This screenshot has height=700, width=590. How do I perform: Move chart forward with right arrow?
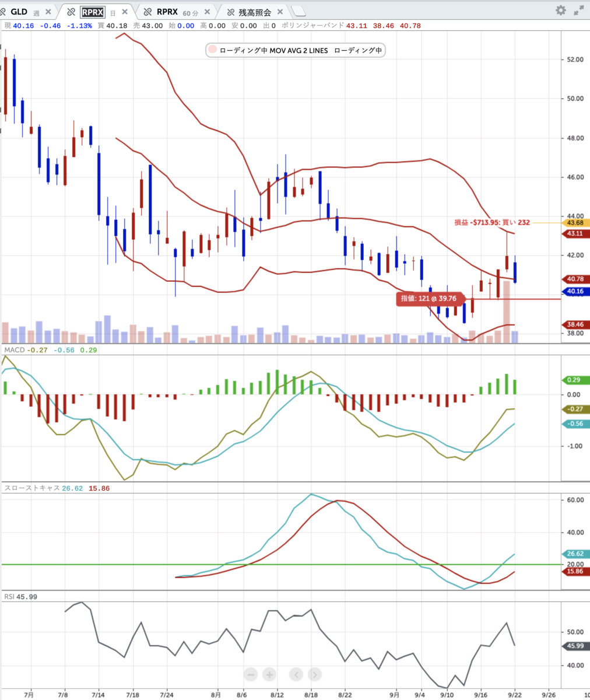(314, 674)
